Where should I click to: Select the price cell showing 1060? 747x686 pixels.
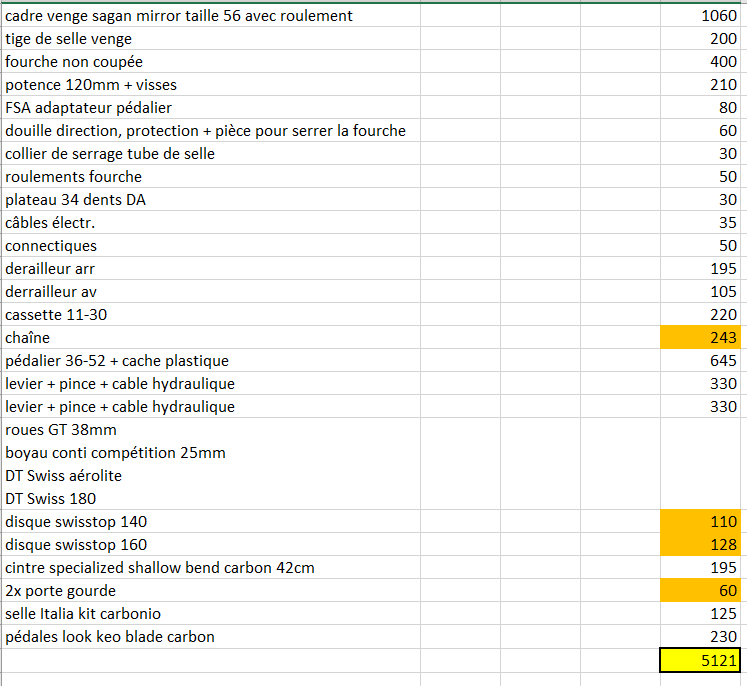(x=700, y=16)
